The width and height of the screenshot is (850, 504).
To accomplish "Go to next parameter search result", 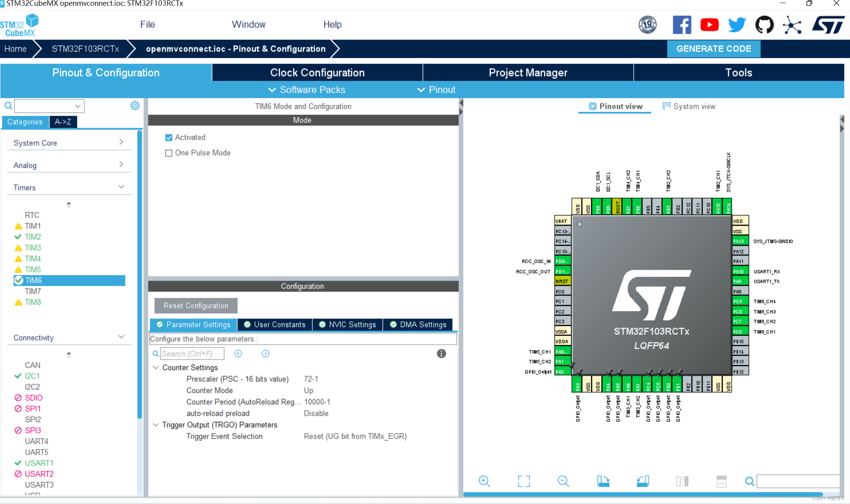I will coord(266,354).
